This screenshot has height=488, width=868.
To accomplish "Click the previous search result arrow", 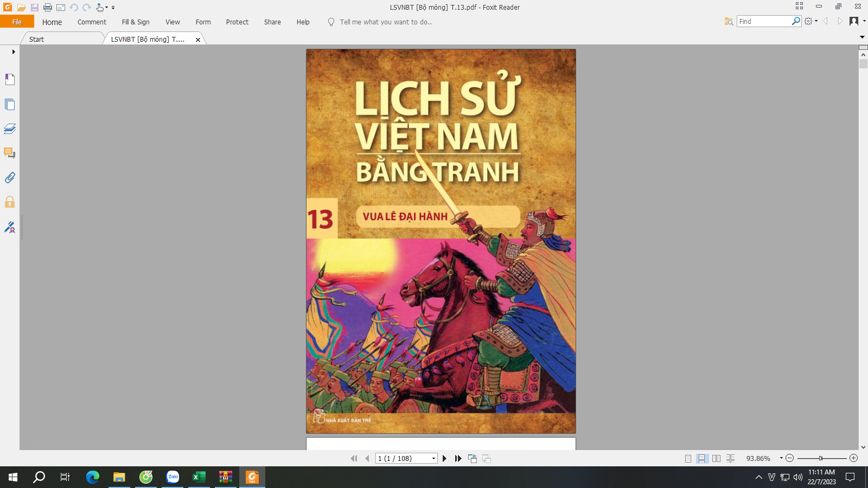I will (x=825, y=21).
